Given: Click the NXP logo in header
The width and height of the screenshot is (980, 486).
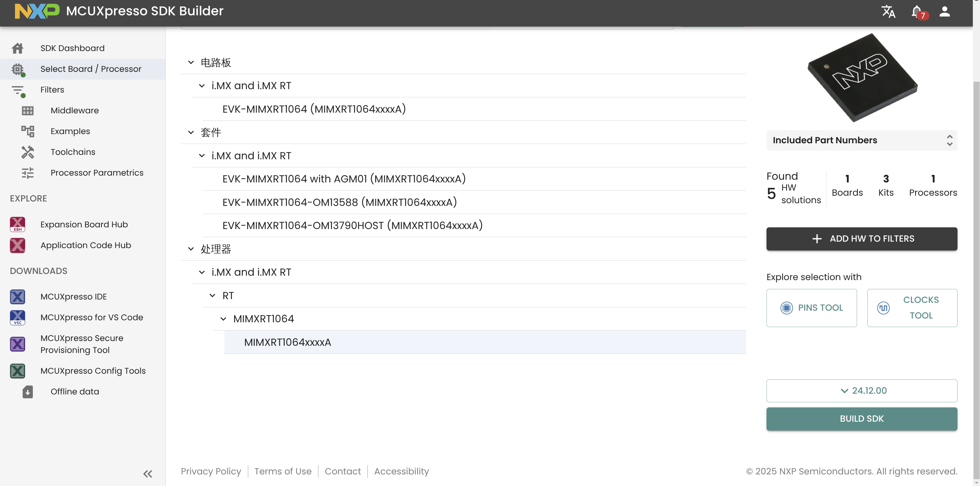Looking at the screenshot, I should point(37,11).
